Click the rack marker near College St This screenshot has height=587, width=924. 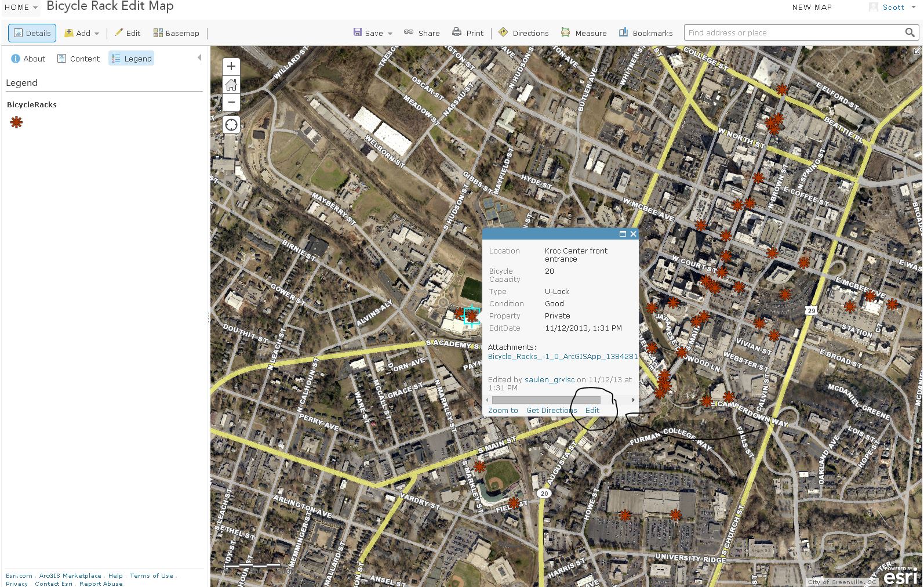click(782, 89)
